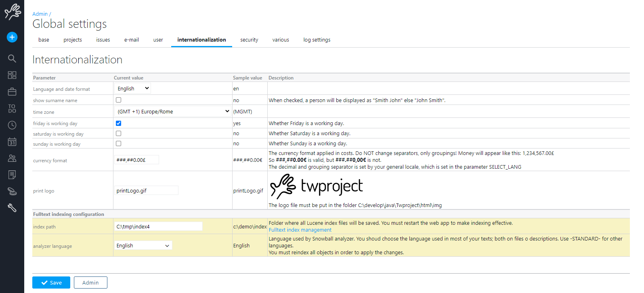
Task: Open search with the magnifier icon
Action: tap(12, 59)
